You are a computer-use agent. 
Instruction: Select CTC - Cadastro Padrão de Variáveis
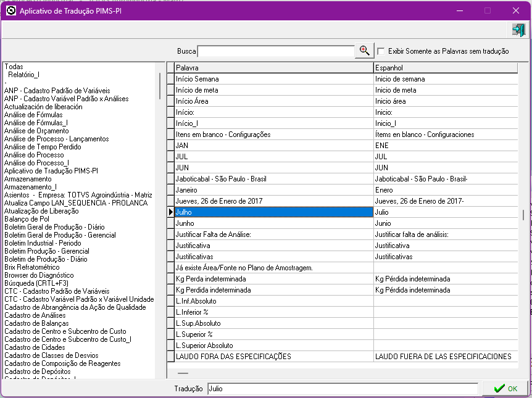pyautogui.click(x=57, y=291)
